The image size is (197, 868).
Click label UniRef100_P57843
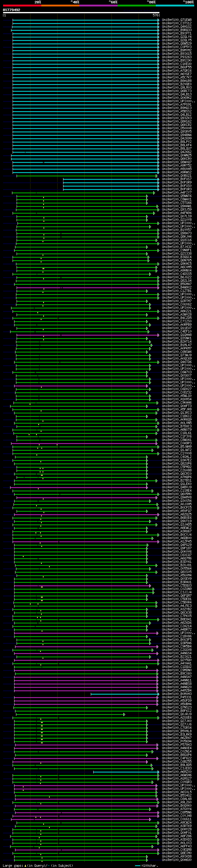pos(177,744)
